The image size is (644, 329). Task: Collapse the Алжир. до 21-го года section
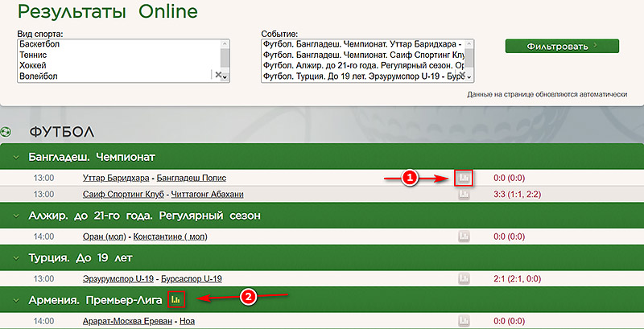[15, 216]
